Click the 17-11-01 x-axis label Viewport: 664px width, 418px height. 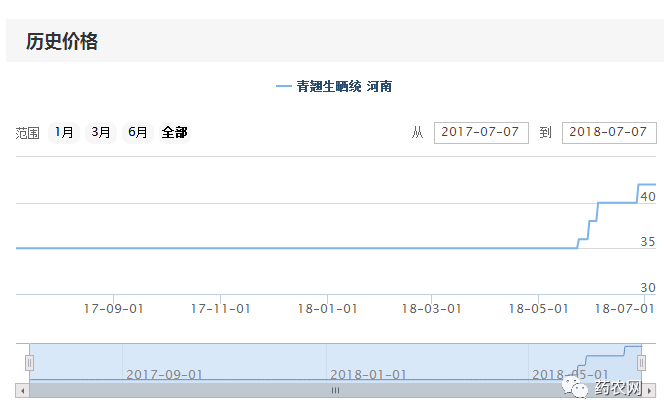[221, 309]
